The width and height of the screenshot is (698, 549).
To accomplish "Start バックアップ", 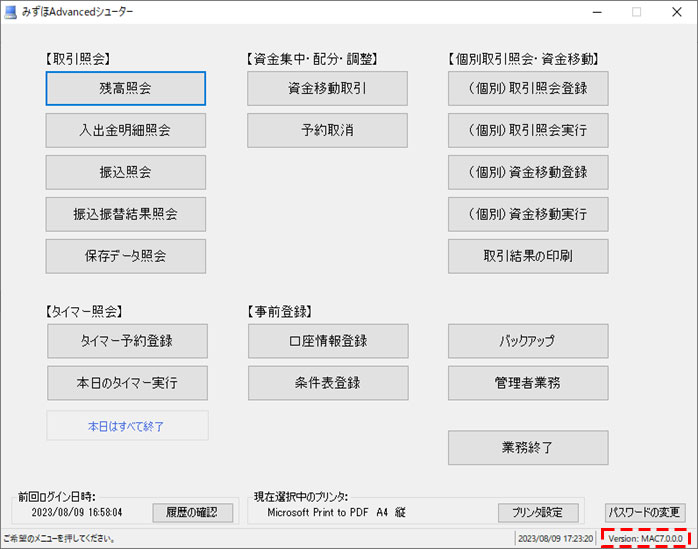I will [x=528, y=341].
